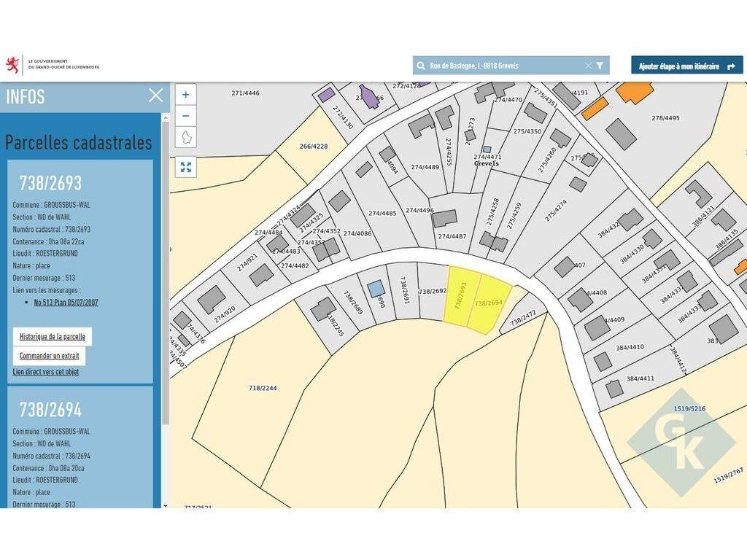Open Historique de la parcelle
The height and width of the screenshot is (560, 747).
(53, 337)
